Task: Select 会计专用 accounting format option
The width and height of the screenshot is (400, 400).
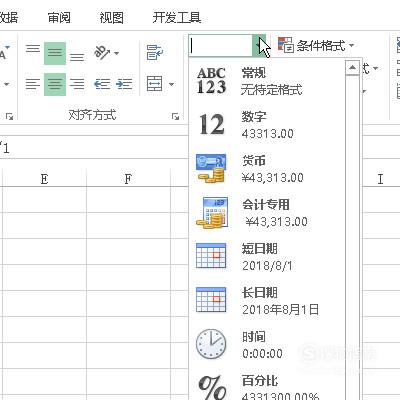Action: click(x=267, y=213)
